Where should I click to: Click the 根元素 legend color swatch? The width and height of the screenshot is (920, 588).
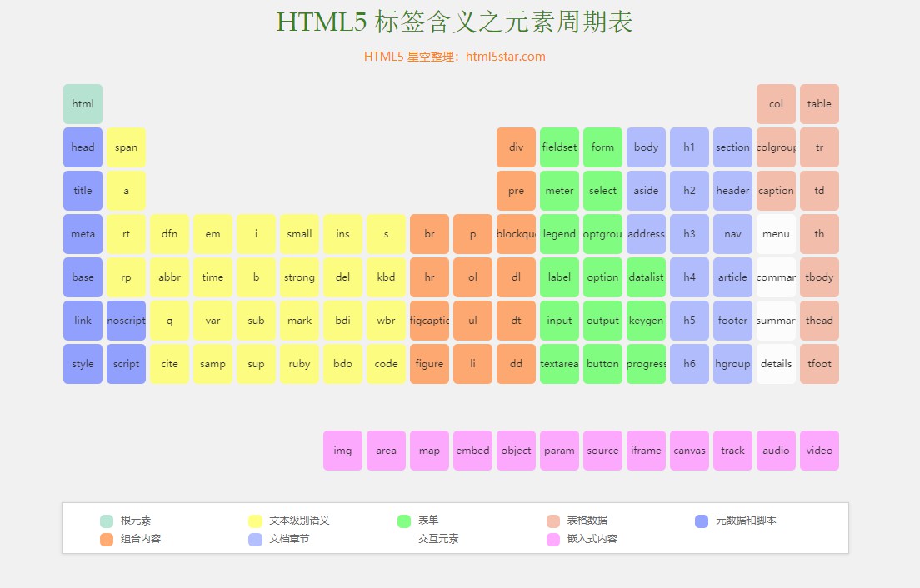point(107,521)
